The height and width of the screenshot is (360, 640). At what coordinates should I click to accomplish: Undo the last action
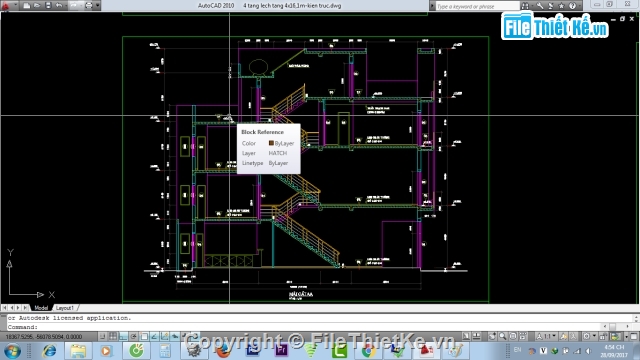coord(59,5)
